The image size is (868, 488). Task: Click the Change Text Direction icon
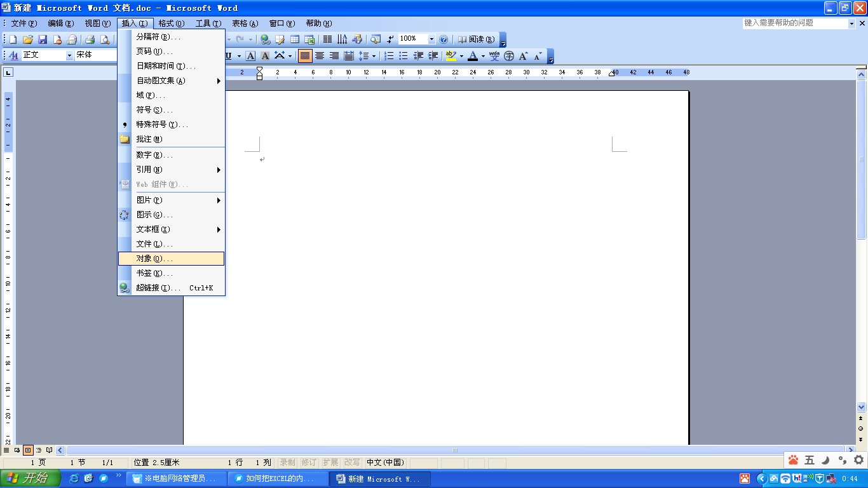pyautogui.click(x=342, y=39)
